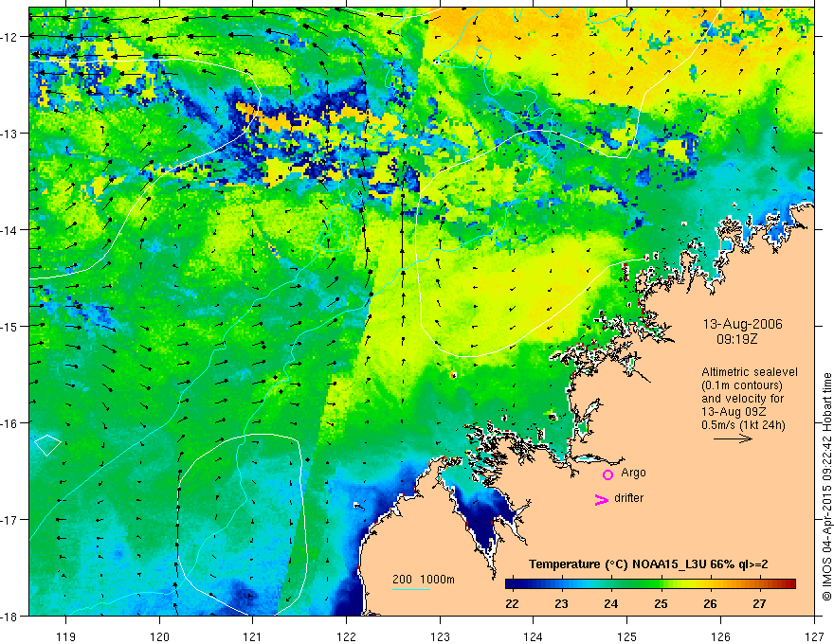Click the longitude axis label 122
834x644 pixels.
346,636
